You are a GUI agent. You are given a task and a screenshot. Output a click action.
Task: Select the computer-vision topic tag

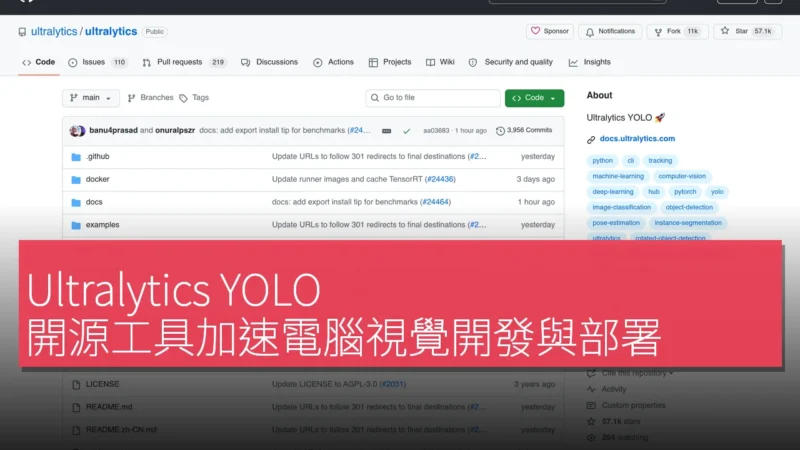(x=682, y=177)
